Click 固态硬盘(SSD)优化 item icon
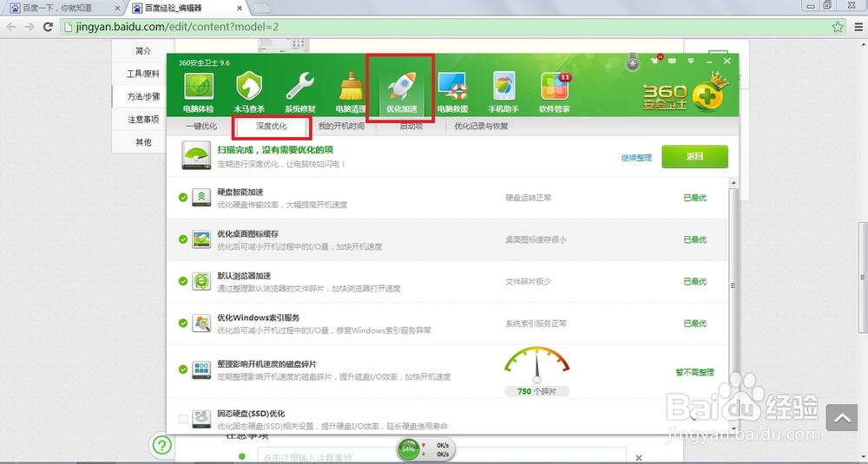 pos(201,419)
